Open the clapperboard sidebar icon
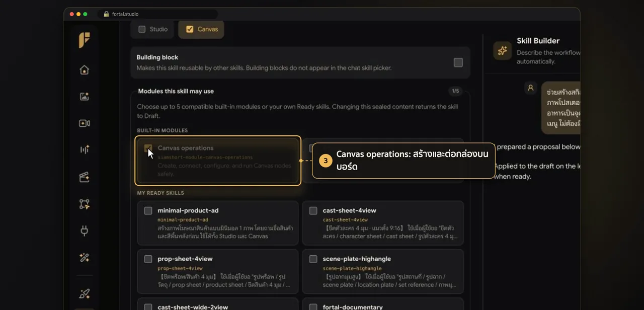644x310 pixels. [x=85, y=177]
